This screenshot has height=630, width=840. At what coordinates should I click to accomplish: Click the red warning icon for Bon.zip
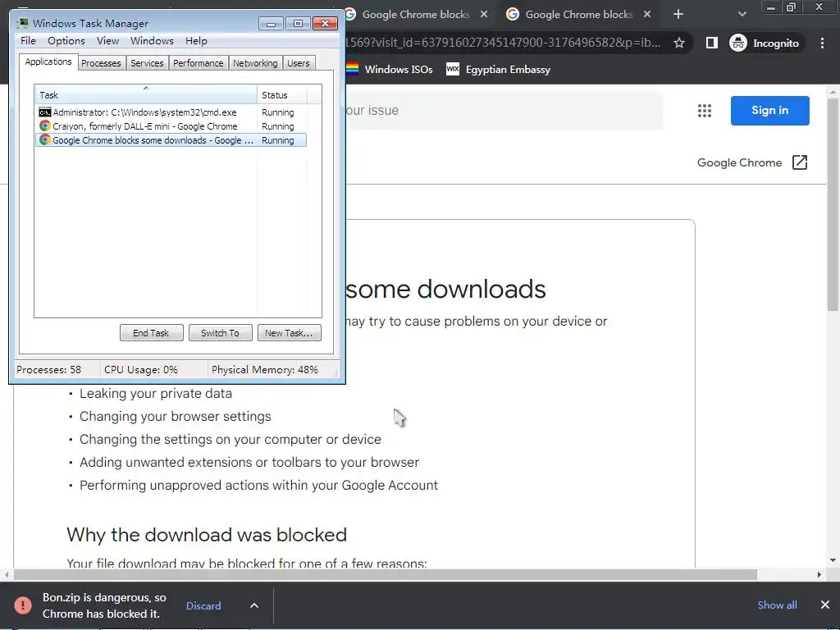(x=22, y=605)
